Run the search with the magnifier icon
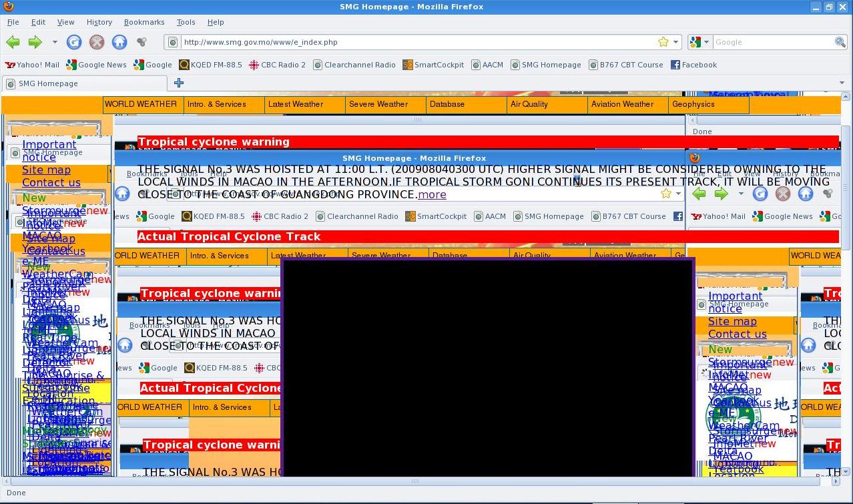Screen dimensions: 853x504 click(840, 42)
